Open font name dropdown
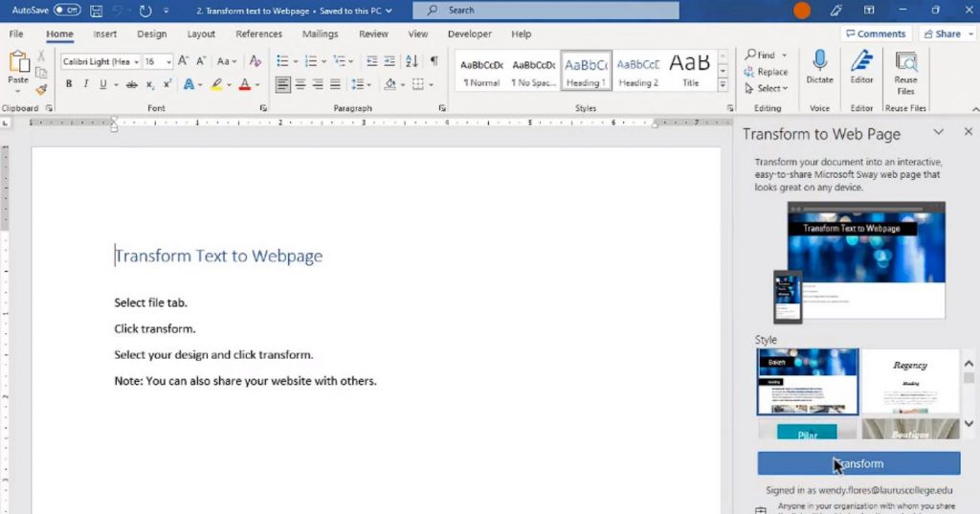Viewport: 980px width, 514px height. coord(136,62)
